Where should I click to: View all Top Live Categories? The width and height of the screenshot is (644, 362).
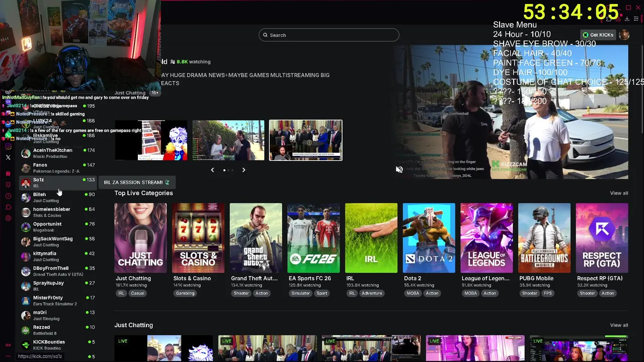point(619,193)
